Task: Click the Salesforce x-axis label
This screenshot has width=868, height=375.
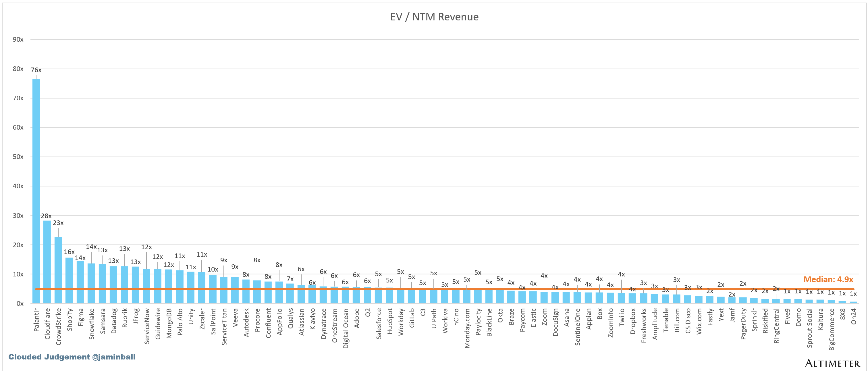Action: tap(379, 324)
